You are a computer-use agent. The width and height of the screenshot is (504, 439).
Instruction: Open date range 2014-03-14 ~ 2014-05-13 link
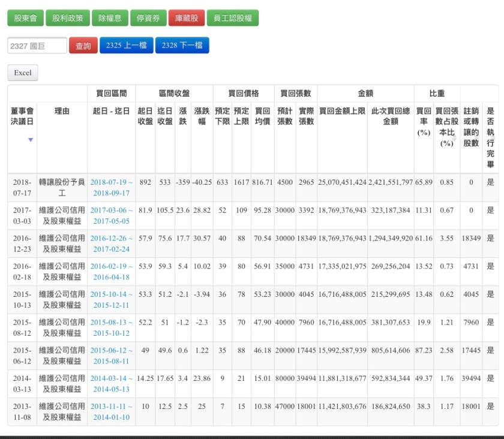click(111, 384)
